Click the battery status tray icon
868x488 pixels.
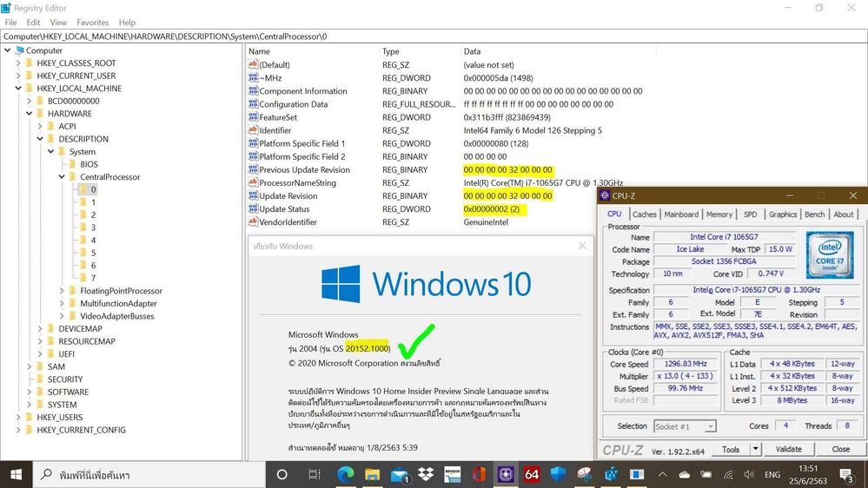(x=706, y=475)
